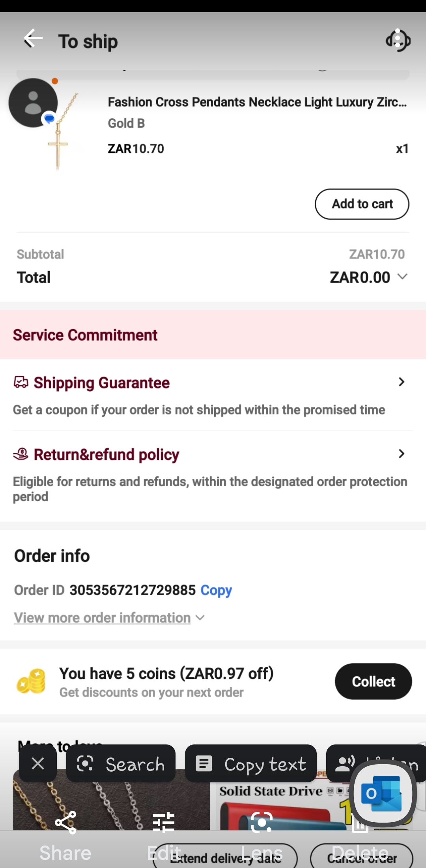The image size is (426, 868).
Task: Select the Copy text chip
Action: click(x=251, y=764)
